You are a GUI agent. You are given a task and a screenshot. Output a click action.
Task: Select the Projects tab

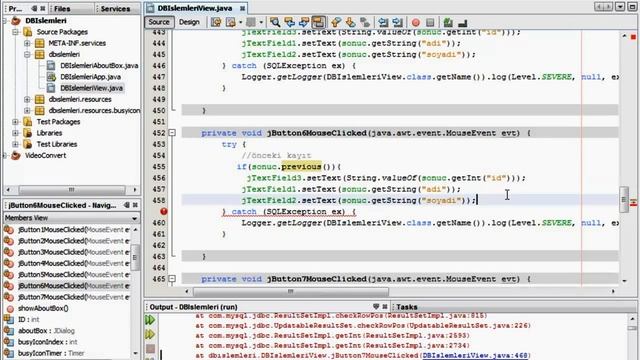[16, 9]
